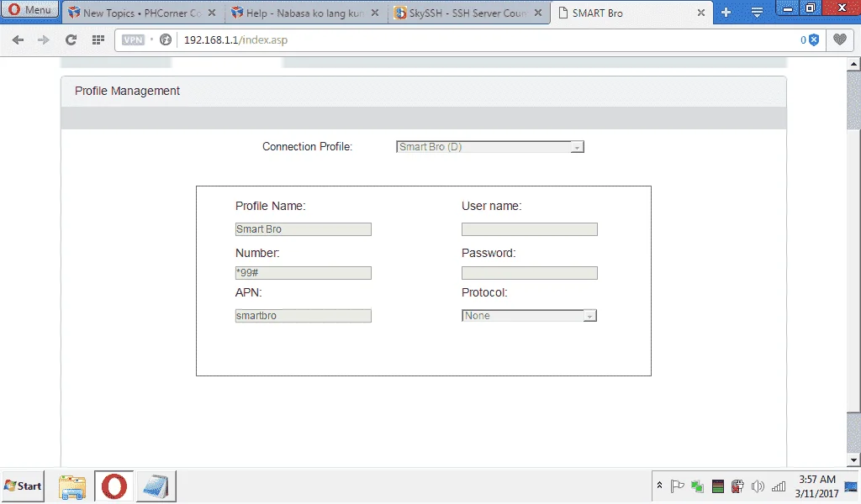Close the SMART Bro tab
The image size is (861, 504).
click(x=701, y=13)
